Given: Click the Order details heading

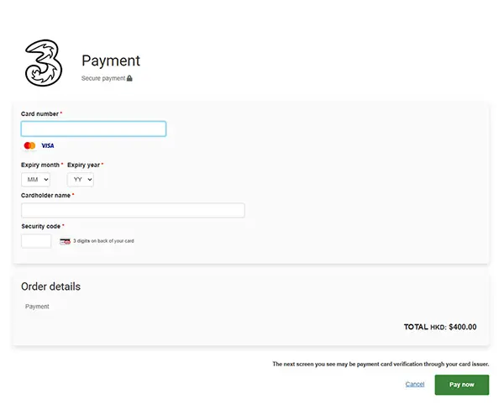Looking at the screenshot, I should tap(50, 286).
